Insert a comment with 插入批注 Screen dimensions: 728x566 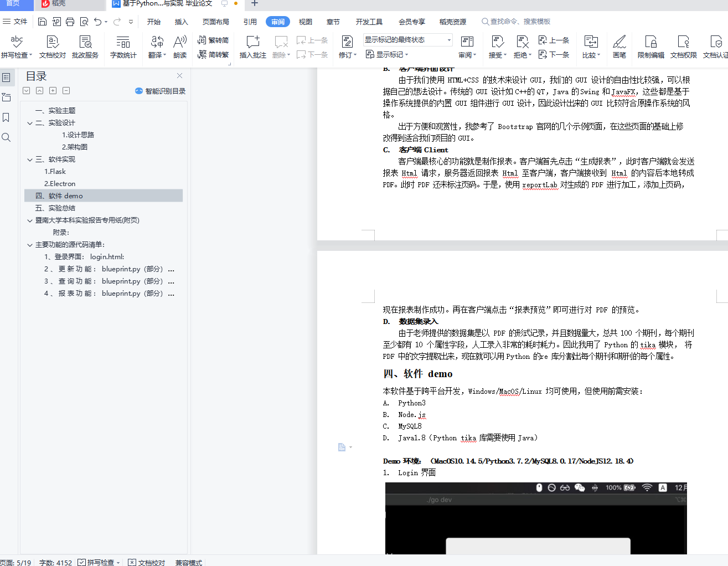(x=253, y=47)
